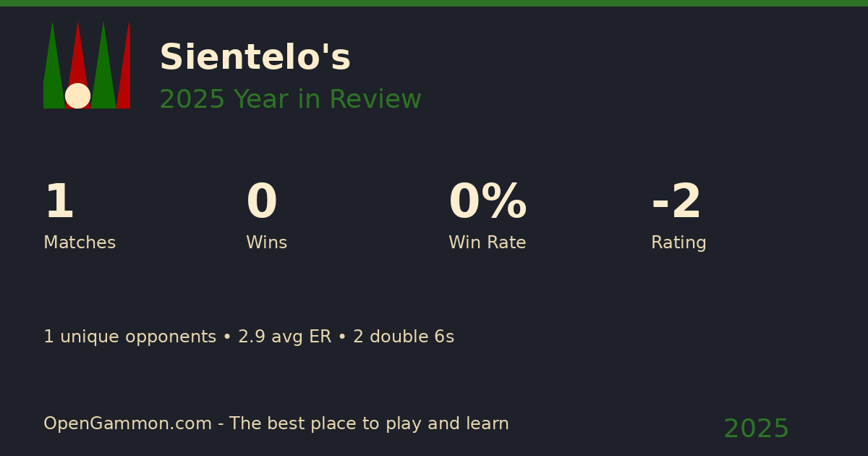Click the matches count number 1
The width and height of the screenshot is (868, 456).
(59, 203)
